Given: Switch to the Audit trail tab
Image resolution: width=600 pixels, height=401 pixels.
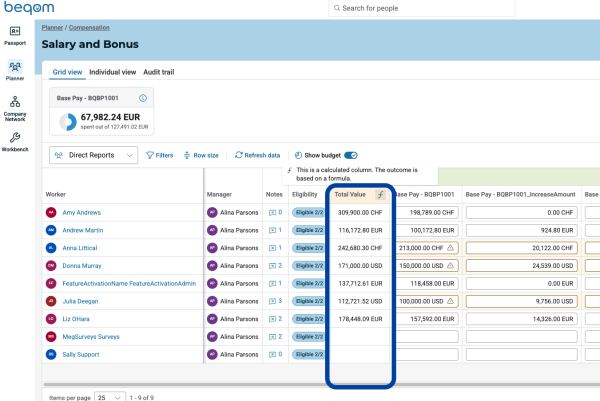Looking at the screenshot, I should click(x=160, y=72).
